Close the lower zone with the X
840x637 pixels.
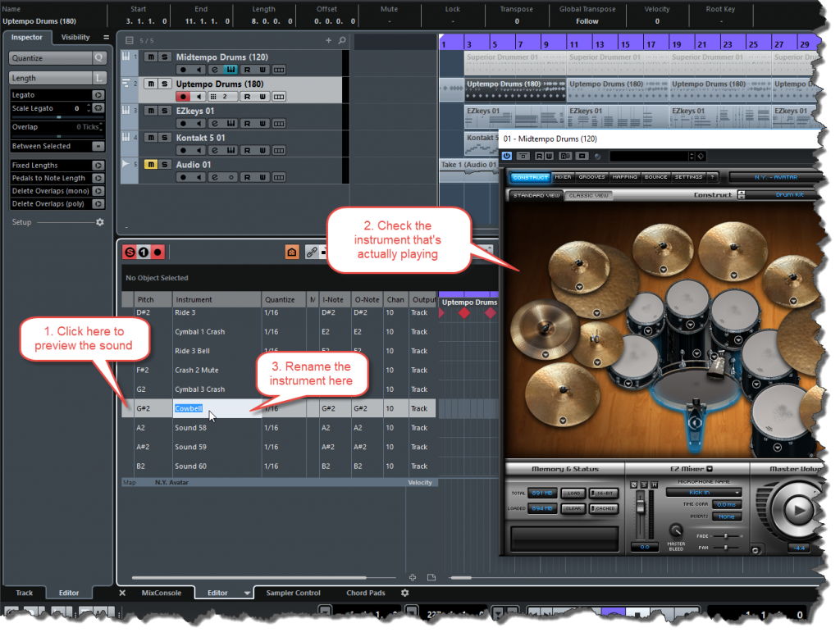point(122,593)
